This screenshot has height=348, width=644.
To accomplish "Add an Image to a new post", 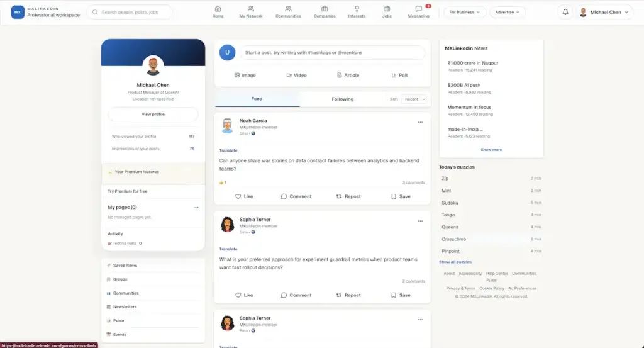I will click(245, 75).
